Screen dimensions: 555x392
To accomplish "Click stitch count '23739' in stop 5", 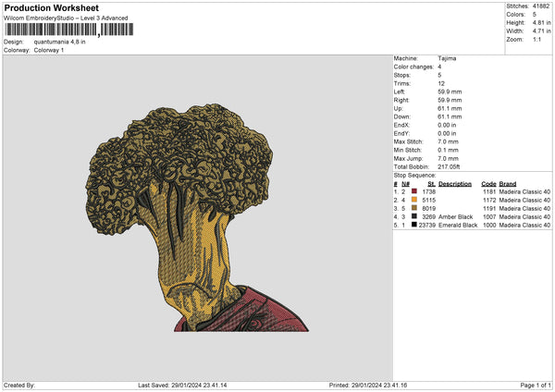I will pyautogui.click(x=426, y=226).
